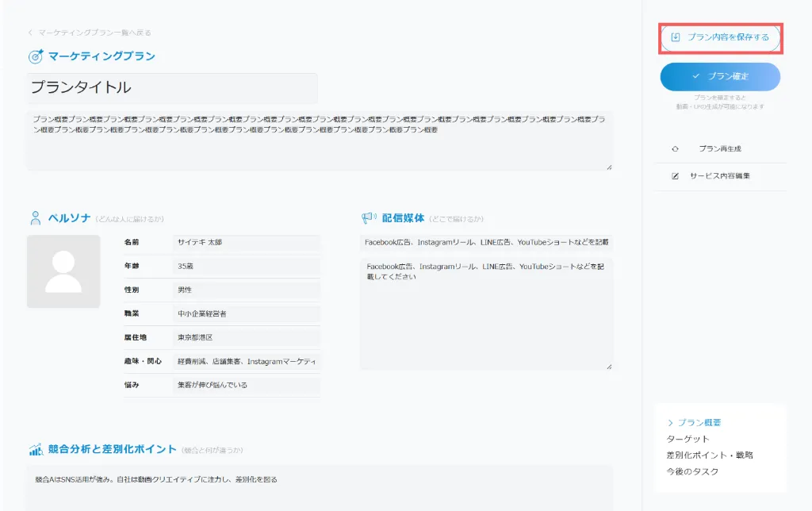Select ターゲット in the side navigation
The image size is (812, 511).
point(688,439)
